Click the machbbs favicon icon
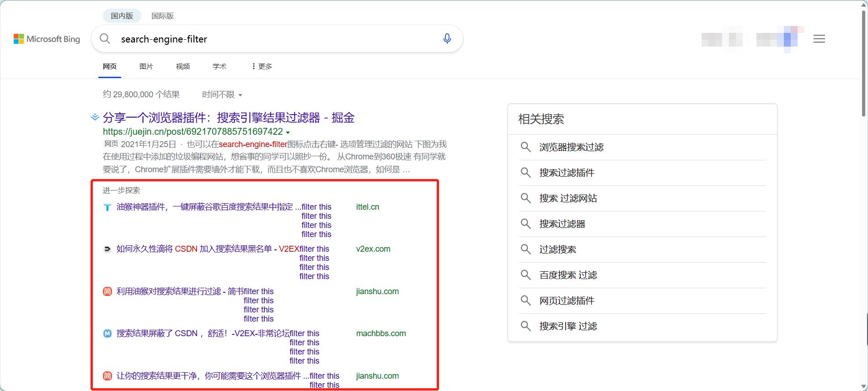The height and width of the screenshot is (391, 868). pos(107,333)
